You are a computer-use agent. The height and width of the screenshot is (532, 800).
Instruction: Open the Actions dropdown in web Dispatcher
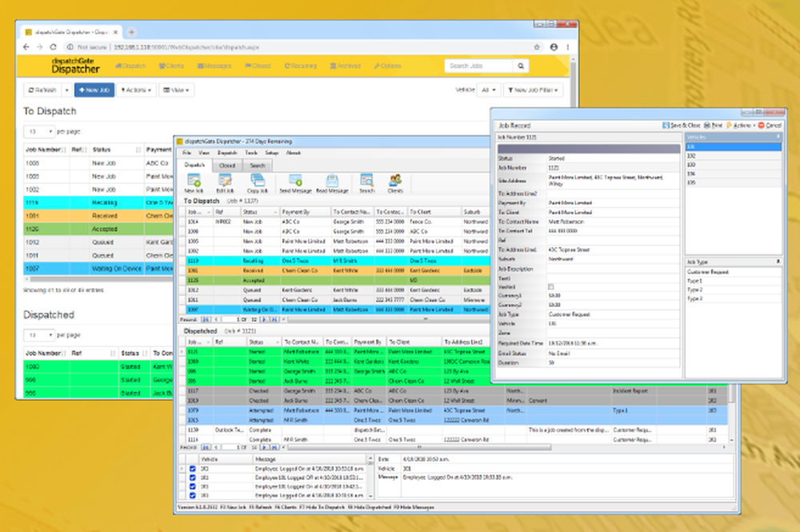click(x=136, y=90)
